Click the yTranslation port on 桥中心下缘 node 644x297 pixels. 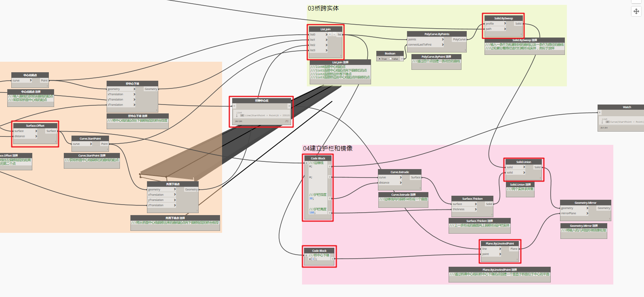tap(122, 100)
